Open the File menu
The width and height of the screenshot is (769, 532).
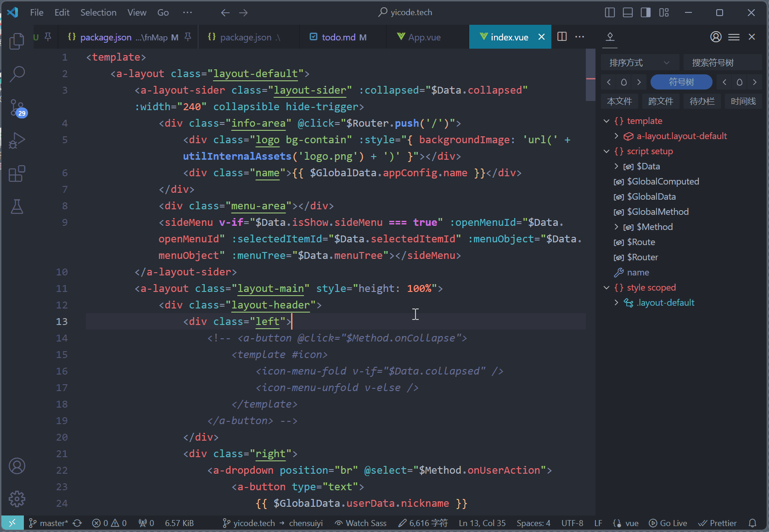pyautogui.click(x=37, y=13)
